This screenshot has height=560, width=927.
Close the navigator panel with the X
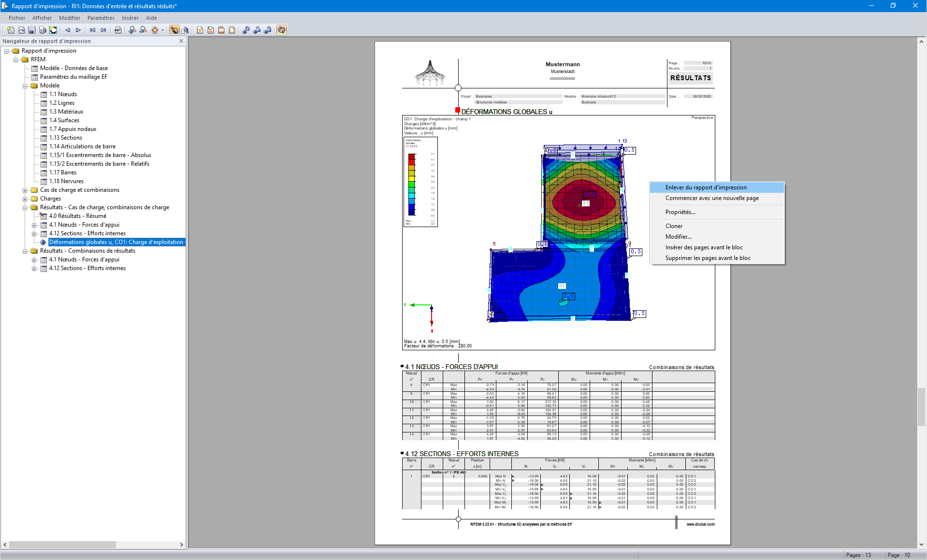[x=181, y=41]
